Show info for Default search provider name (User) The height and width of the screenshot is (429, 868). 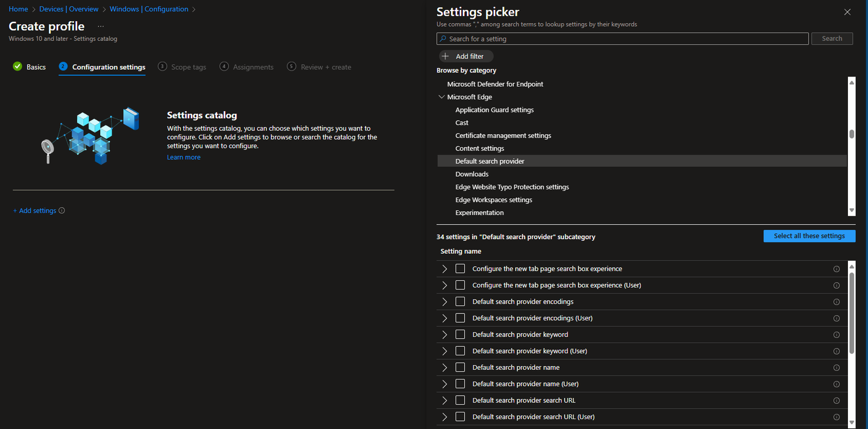click(837, 384)
